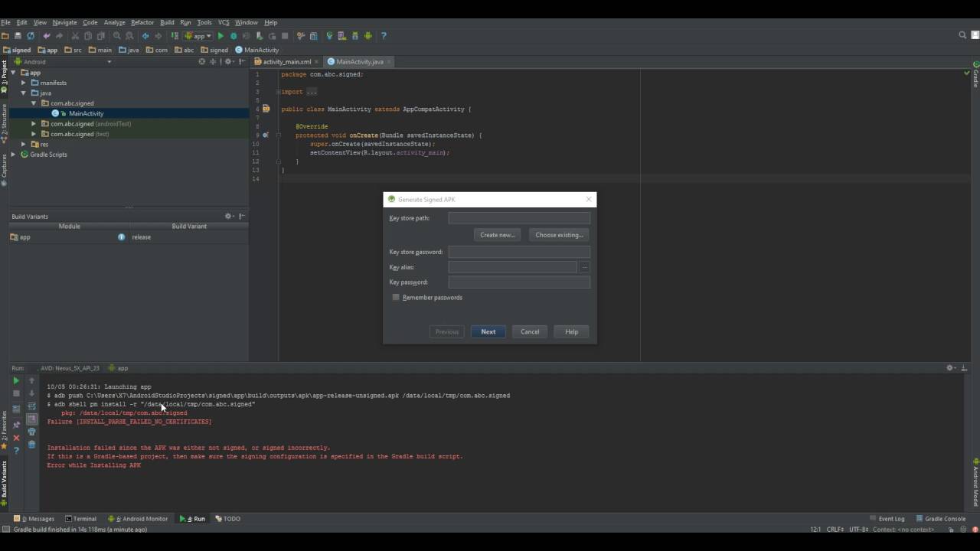Switch to the MainActivity.java editor tab
980x551 pixels.
(359, 61)
